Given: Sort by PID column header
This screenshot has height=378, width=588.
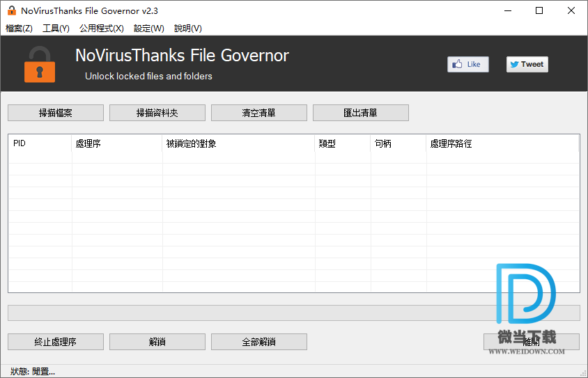Looking at the screenshot, I should click(40, 143).
